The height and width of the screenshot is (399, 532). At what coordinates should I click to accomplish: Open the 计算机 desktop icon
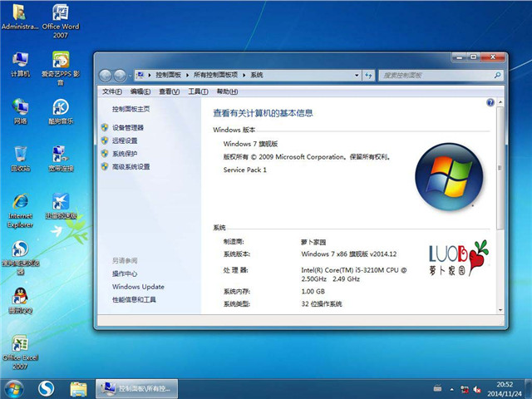(x=20, y=65)
